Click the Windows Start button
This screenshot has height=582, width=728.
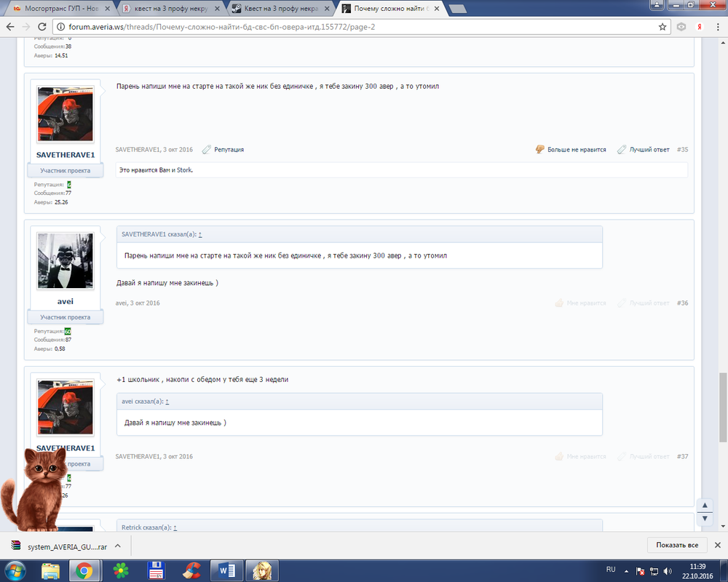point(13,570)
